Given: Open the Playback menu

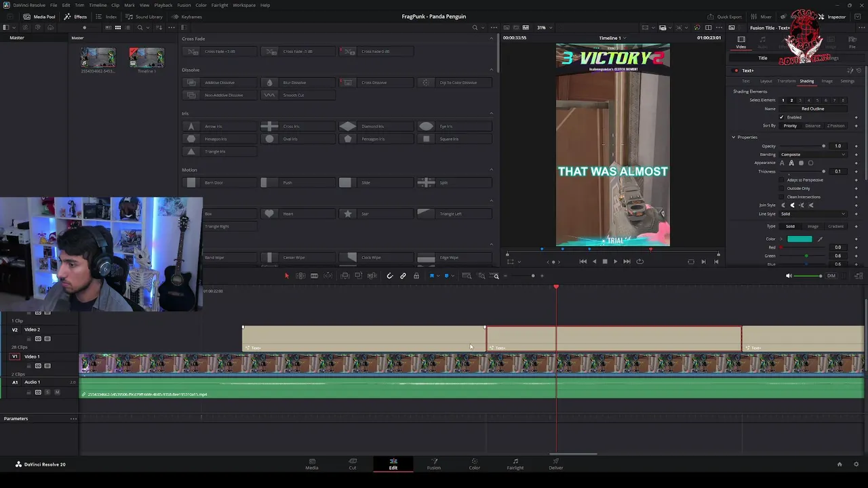Looking at the screenshot, I should pyautogui.click(x=163, y=5).
